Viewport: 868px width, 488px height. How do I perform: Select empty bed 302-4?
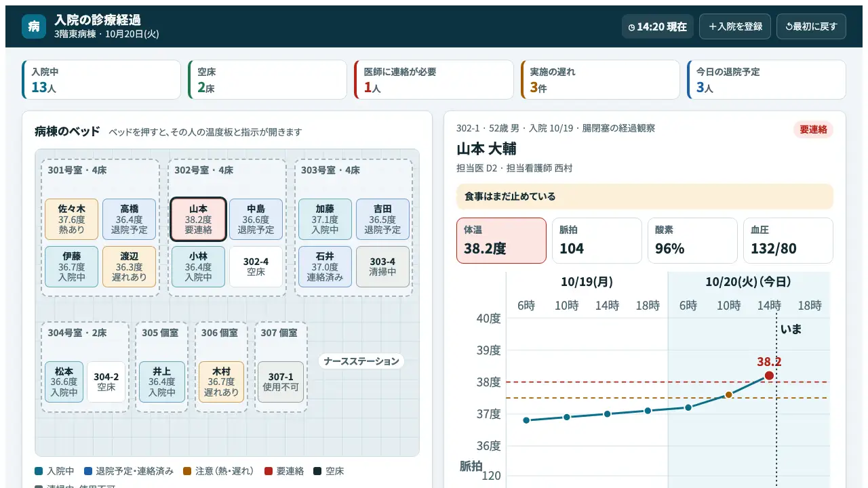tap(256, 266)
